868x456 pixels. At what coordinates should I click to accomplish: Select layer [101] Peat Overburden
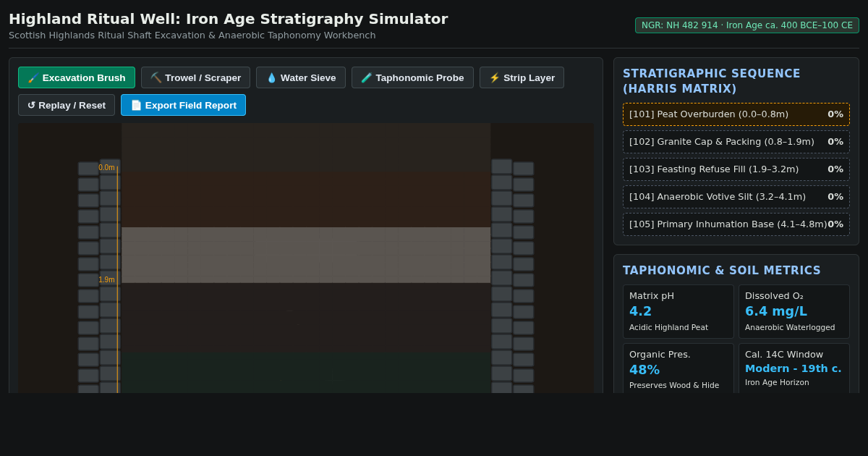(736, 114)
